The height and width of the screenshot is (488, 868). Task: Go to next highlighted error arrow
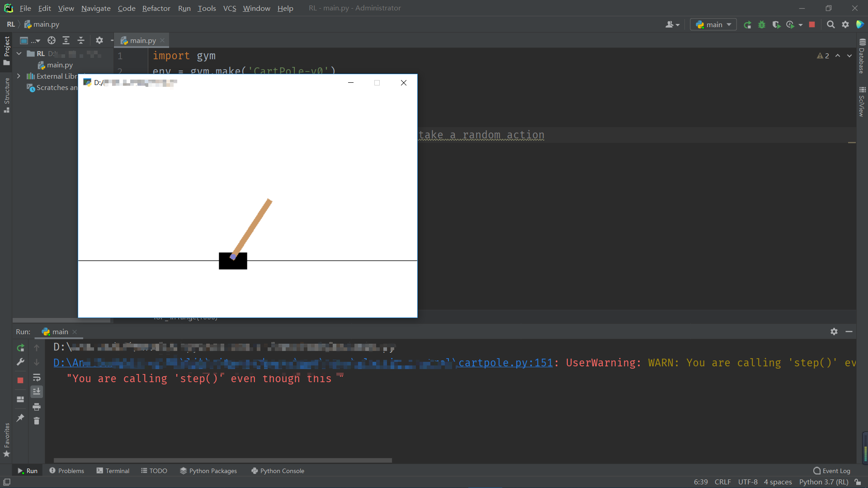pos(849,56)
